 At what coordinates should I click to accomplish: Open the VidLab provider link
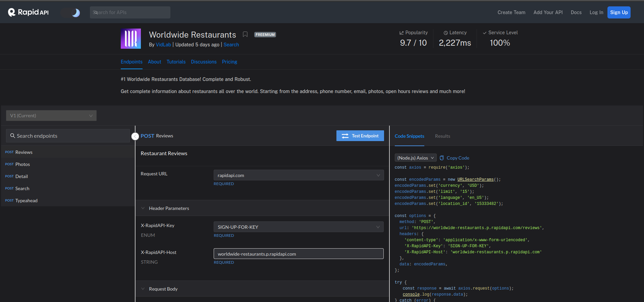point(163,45)
